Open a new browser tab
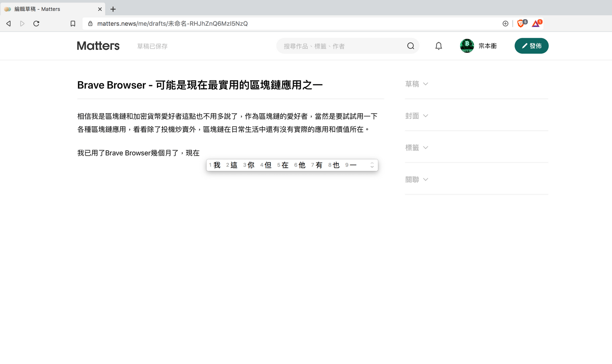 [x=113, y=9]
